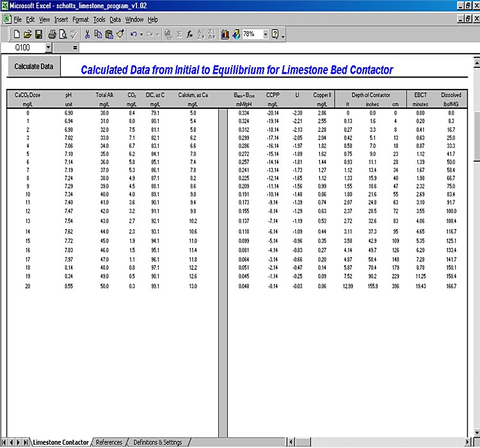Open the Undo history dropdown arrow
The height and width of the screenshot is (448, 480).
(141, 34)
